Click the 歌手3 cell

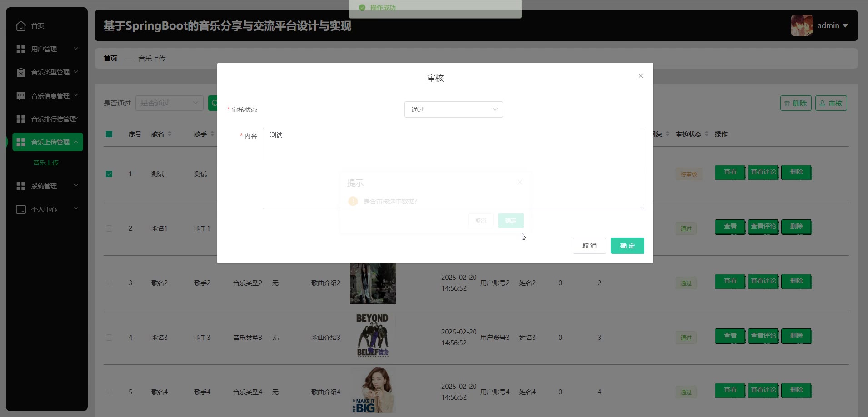point(202,338)
